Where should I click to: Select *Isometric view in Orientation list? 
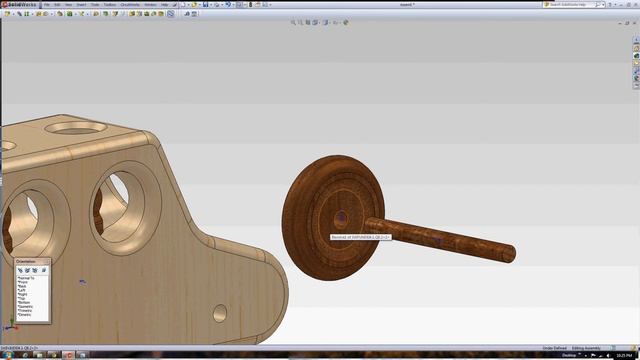25,307
